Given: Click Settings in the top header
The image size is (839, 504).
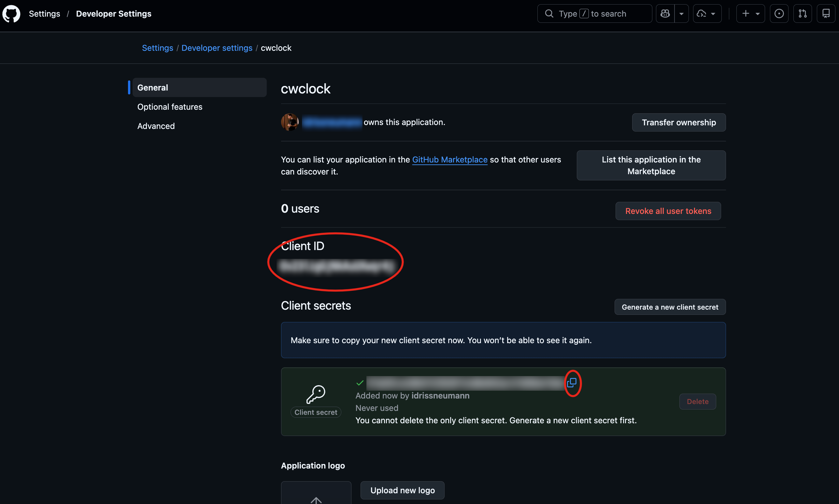Looking at the screenshot, I should (45, 14).
